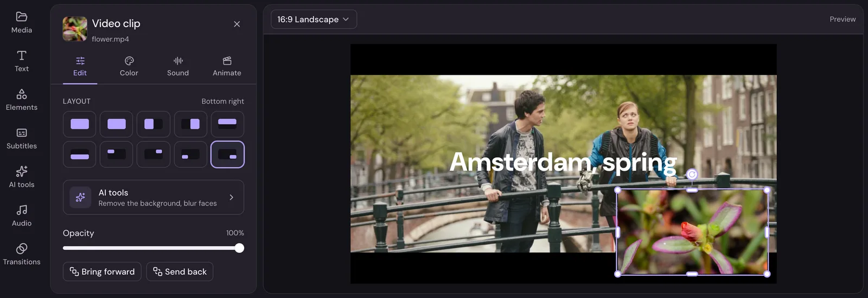Open AI tools card to remove background
The width and height of the screenshot is (868, 298).
[x=154, y=197]
